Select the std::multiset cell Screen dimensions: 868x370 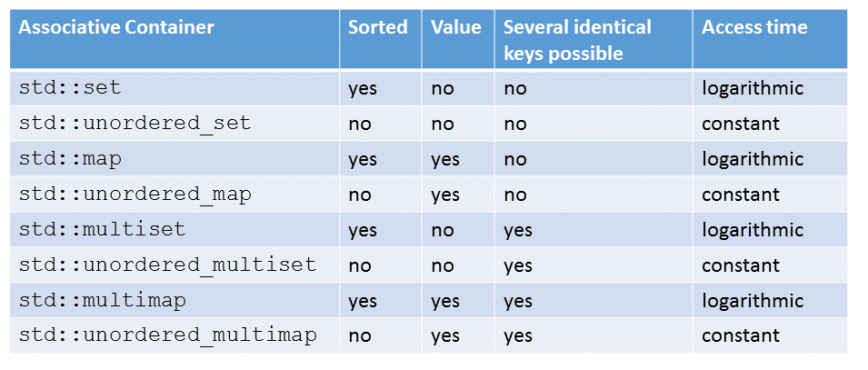pos(102,230)
